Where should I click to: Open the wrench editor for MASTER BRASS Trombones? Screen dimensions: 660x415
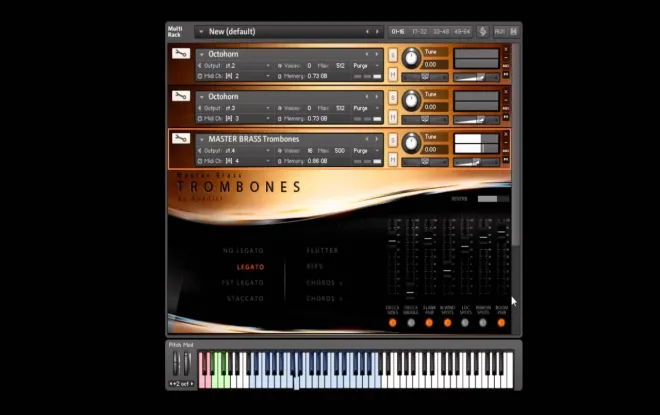(x=181, y=138)
